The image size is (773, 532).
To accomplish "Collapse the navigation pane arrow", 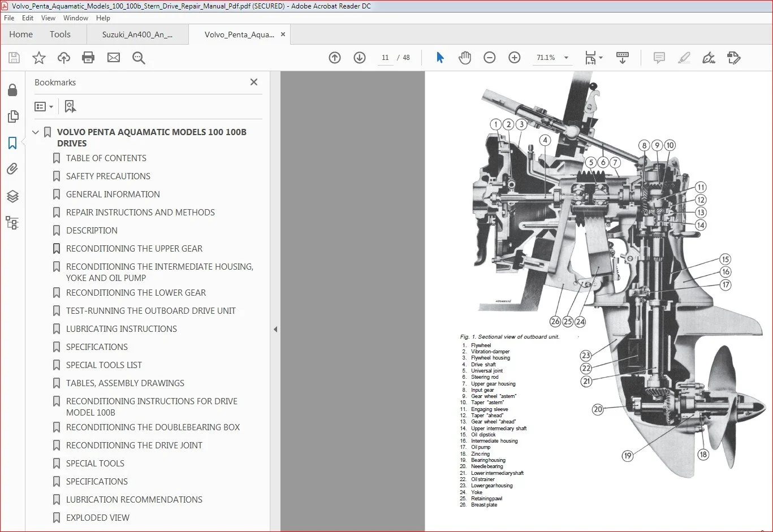I will pos(275,329).
